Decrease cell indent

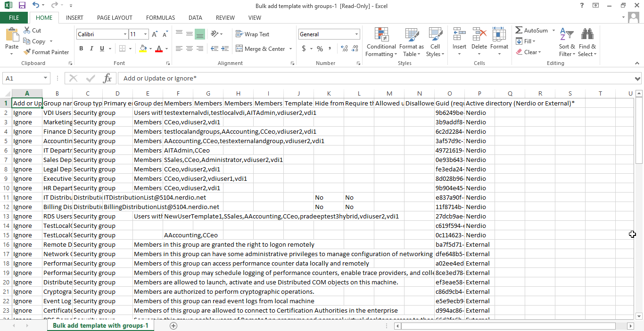tap(214, 48)
